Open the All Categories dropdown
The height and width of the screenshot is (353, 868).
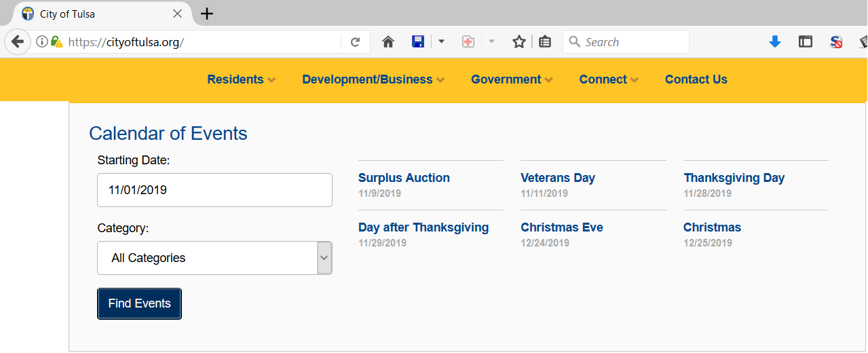pos(214,258)
